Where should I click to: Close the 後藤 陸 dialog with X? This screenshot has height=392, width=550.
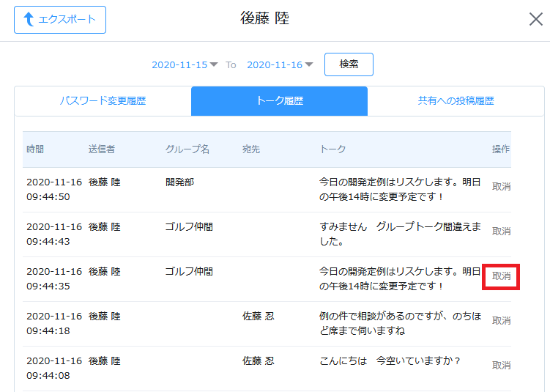click(535, 19)
